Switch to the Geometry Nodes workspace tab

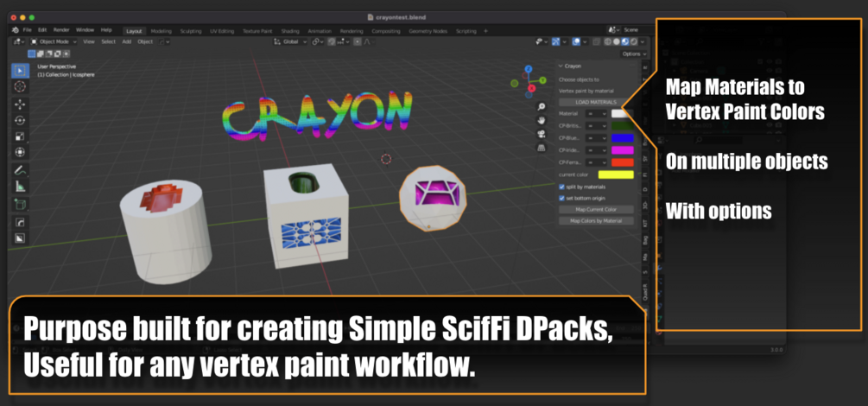(428, 31)
